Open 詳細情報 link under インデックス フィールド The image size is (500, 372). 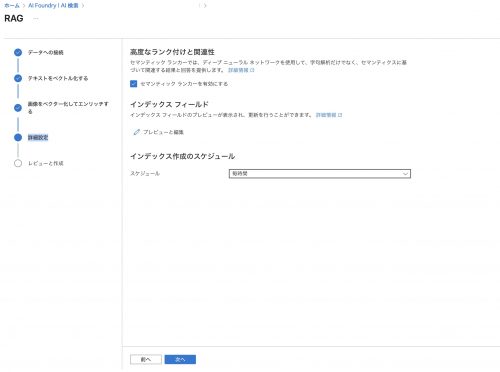326,115
